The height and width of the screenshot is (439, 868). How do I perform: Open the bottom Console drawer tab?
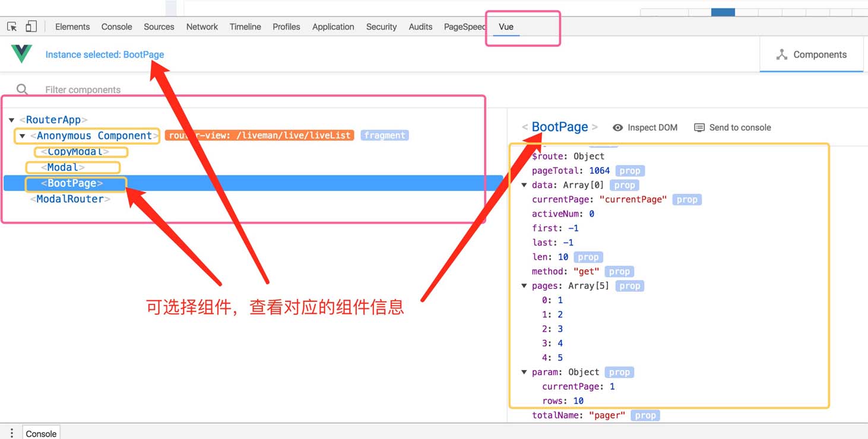click(41, 434)
